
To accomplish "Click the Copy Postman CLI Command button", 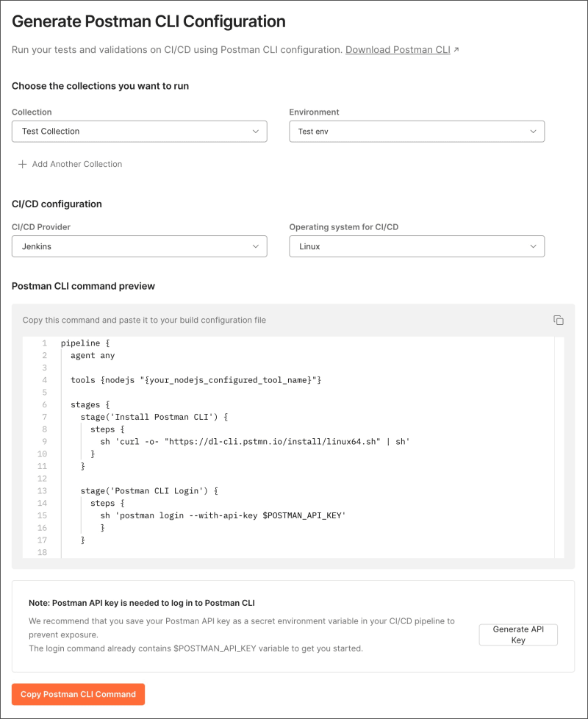I will coord(78,694).
